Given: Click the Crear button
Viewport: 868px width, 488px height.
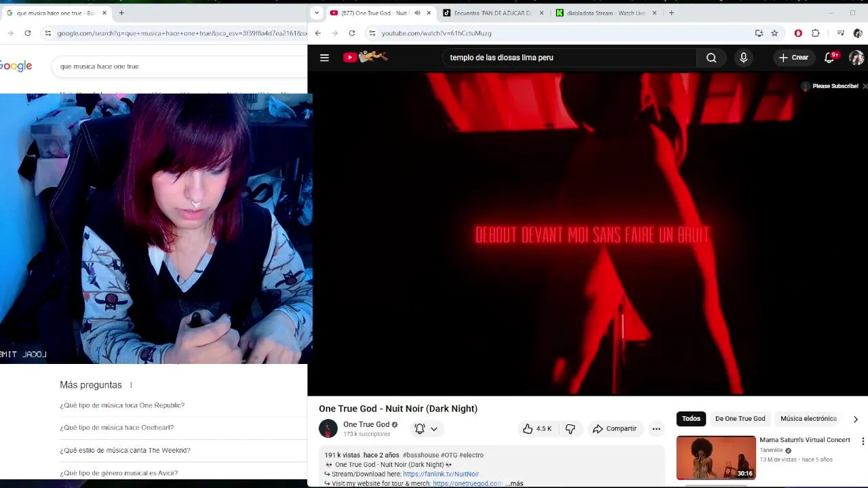Looking at the screenshot, I should pos(793,58).
